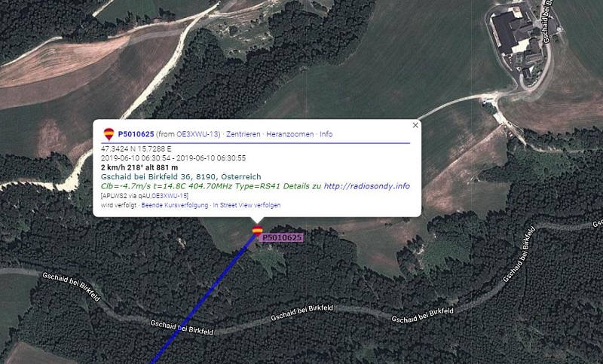This screenshot has width=603, height=364.
Task: Select the balloon marker on the map
Action: (x=257, y=231)
